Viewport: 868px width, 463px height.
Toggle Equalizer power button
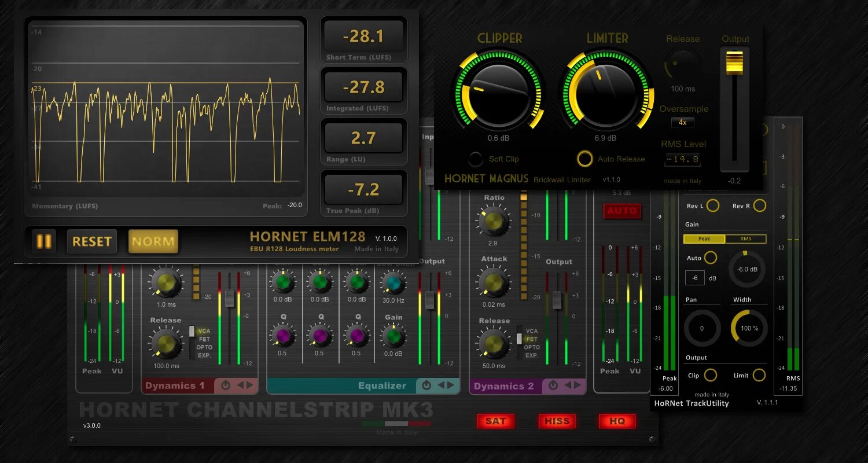426,385
